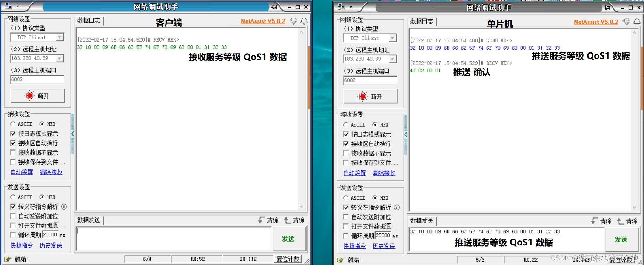Open the 协议类型 TCP Client dropdown in 单片机

393,38
